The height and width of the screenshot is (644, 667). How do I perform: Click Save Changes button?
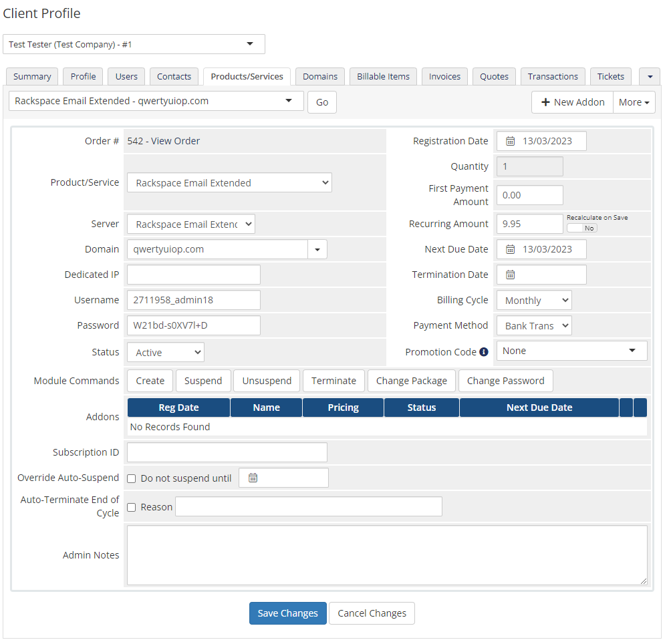pos(288,613)
